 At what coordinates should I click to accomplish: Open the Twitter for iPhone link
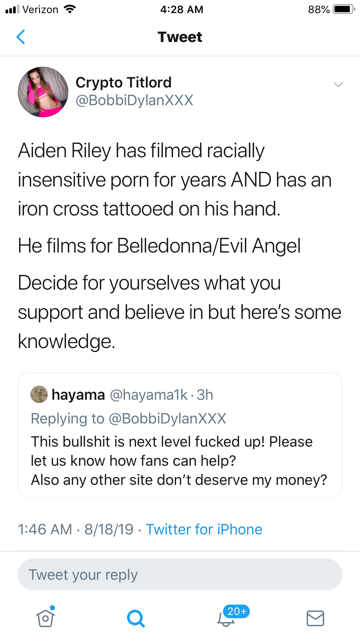pyautogui.click(x=204, y=529)
